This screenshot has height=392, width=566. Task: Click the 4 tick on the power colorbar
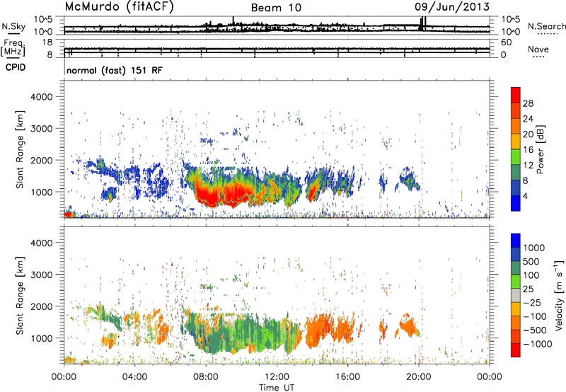coord(525,196)
